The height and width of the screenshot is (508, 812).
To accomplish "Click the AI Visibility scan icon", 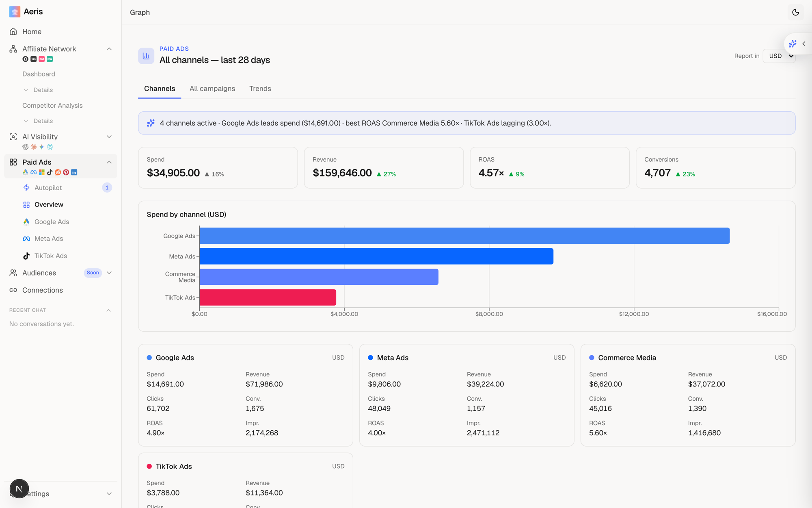I will click(x=13, y=137).
